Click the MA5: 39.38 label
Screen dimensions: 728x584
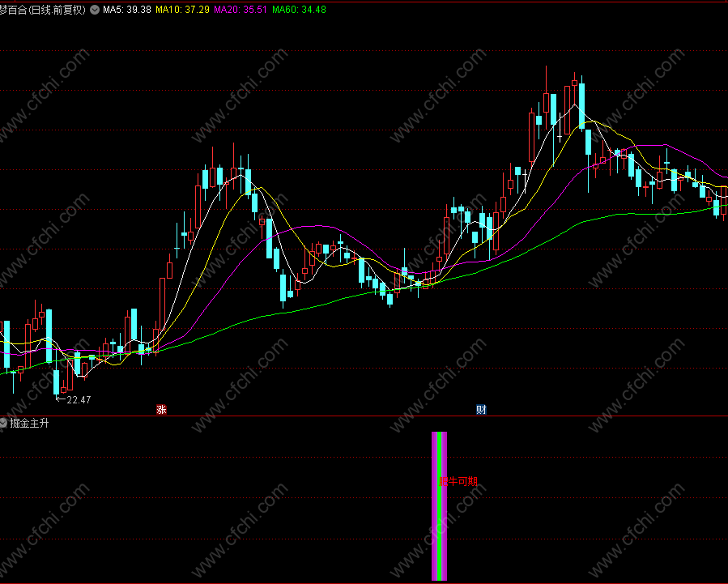(x=127, y=10)
